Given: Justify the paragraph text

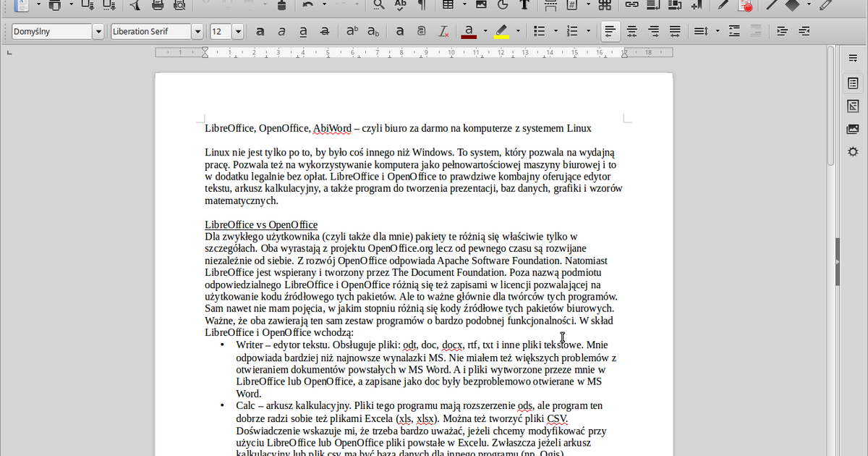Looking at the screenshot, I should pos(675,32).
